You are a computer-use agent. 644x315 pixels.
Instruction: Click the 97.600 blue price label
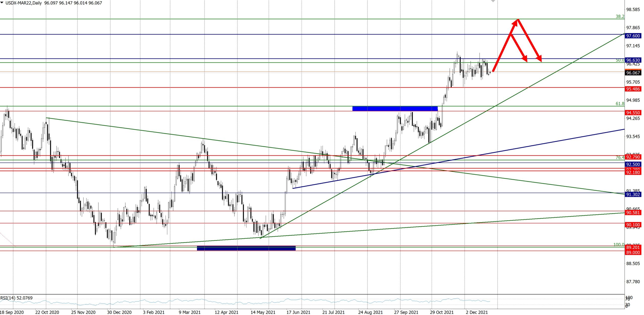tap(633, 36)
